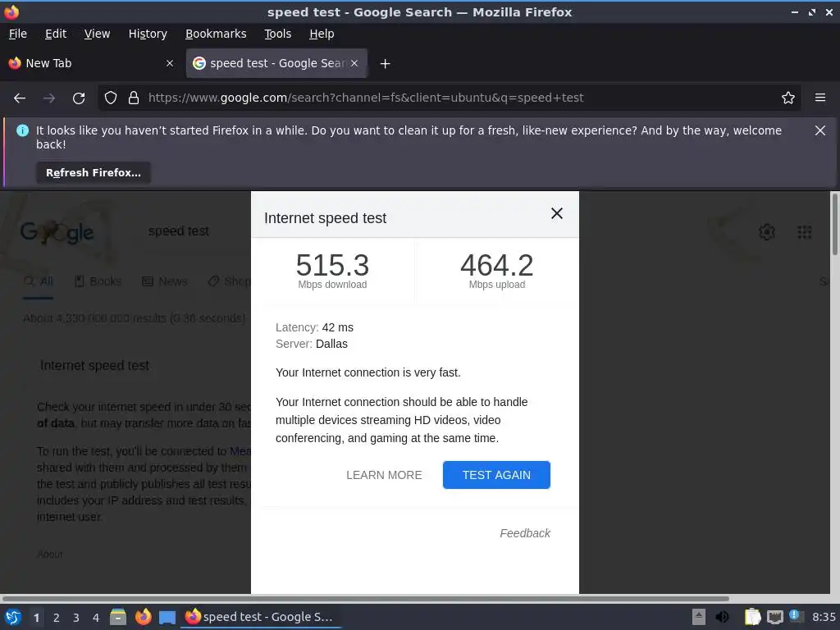Open the Bookmarks menu
Screen dimensions: 840x630
point(216,34)
